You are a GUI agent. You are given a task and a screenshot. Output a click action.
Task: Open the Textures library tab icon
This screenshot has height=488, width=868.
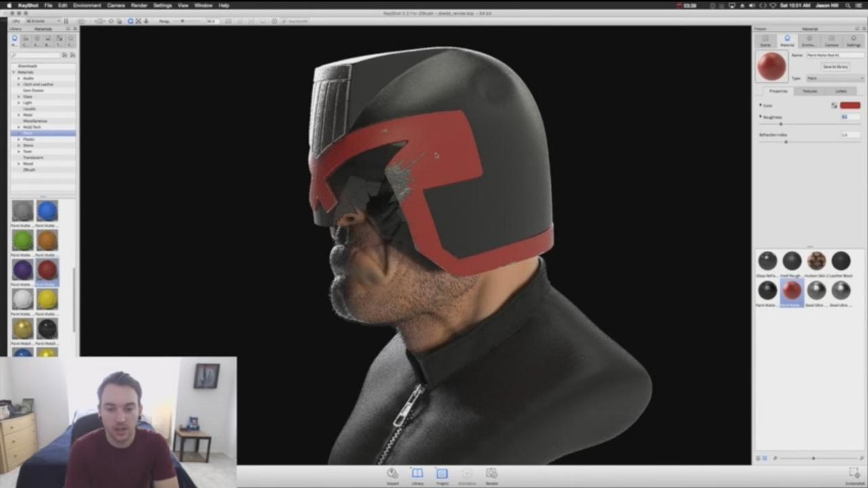(x=59, y=40)
